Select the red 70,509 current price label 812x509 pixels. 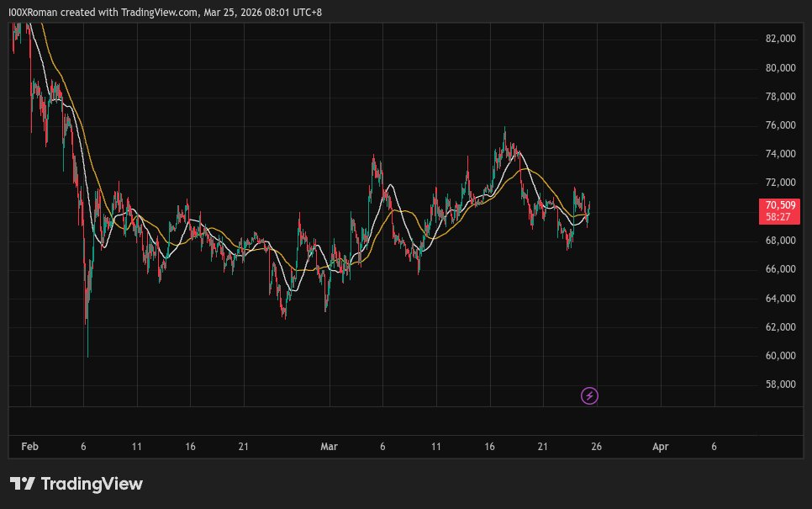point(779,204)
